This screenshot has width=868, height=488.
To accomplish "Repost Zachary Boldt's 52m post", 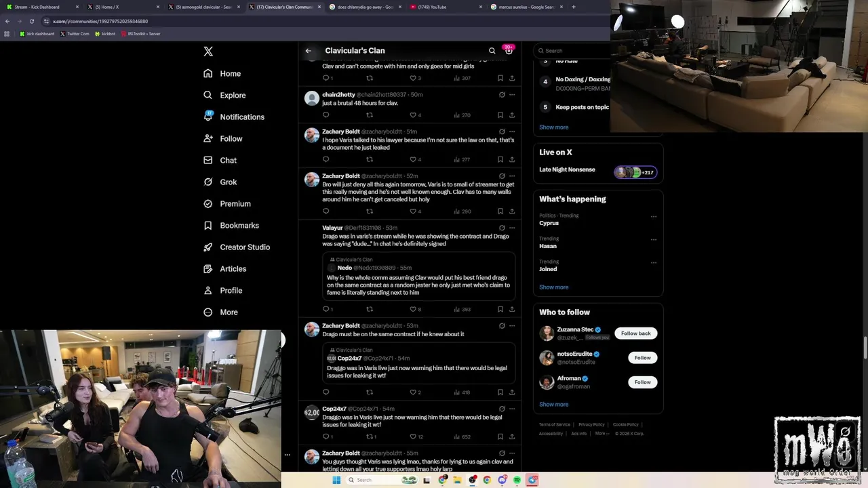I will (370, 211).
